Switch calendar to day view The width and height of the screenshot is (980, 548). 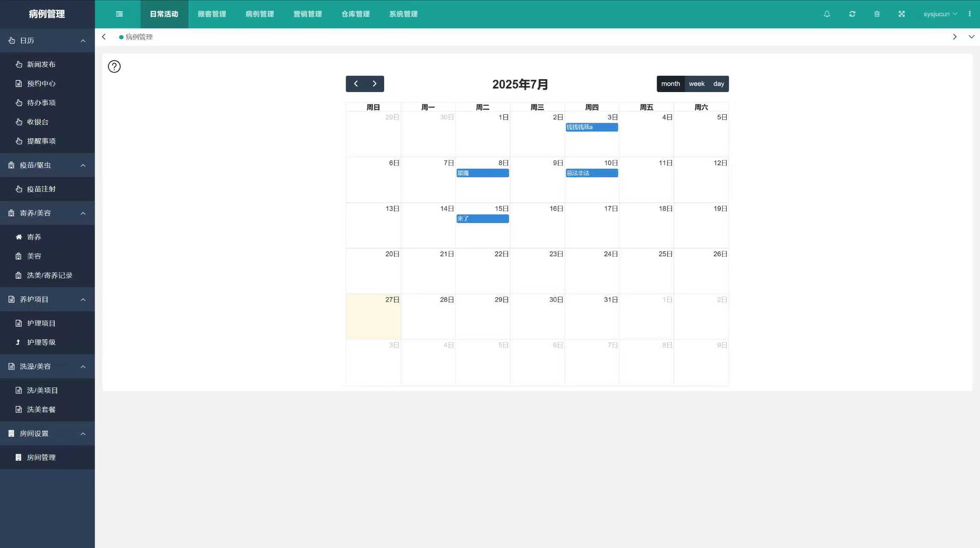coord(719,84)
